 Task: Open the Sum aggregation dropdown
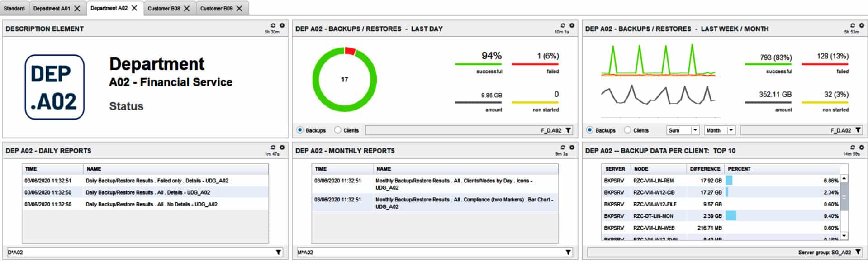[695, 130]
